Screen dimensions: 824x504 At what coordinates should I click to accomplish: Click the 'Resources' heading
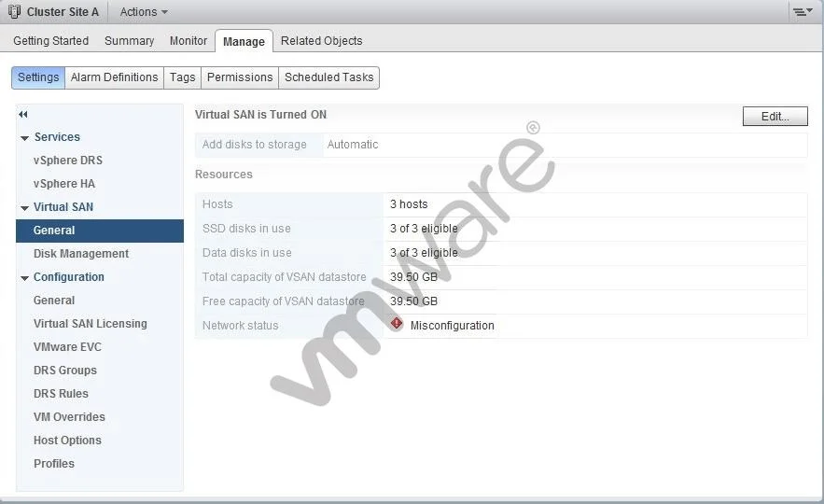pyautogui.click(x=224, y=174)
